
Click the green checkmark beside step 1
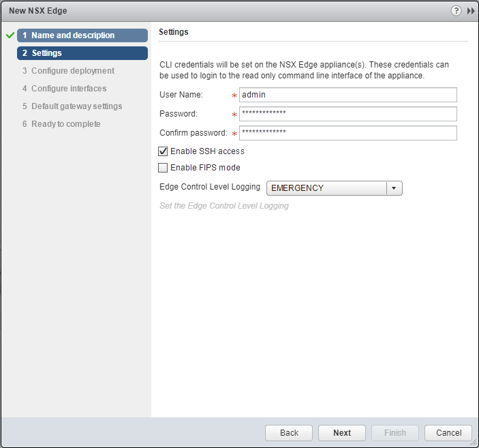click(x=10, y=35)
